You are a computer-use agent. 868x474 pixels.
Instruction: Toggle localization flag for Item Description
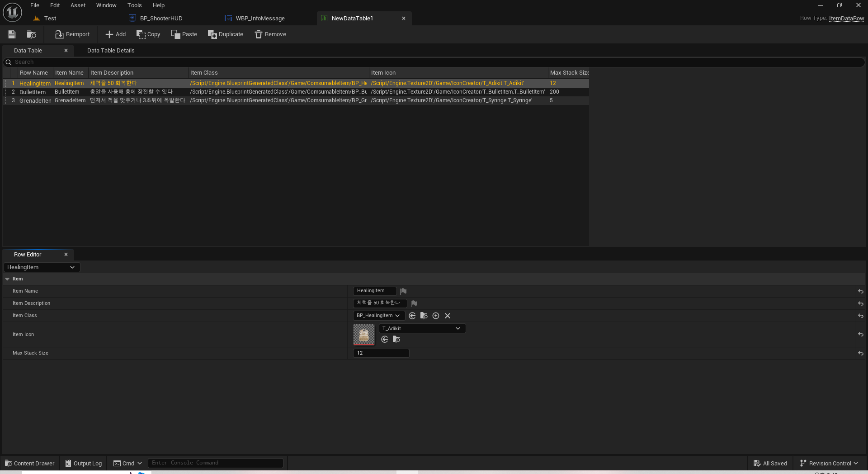pos(414,303)
